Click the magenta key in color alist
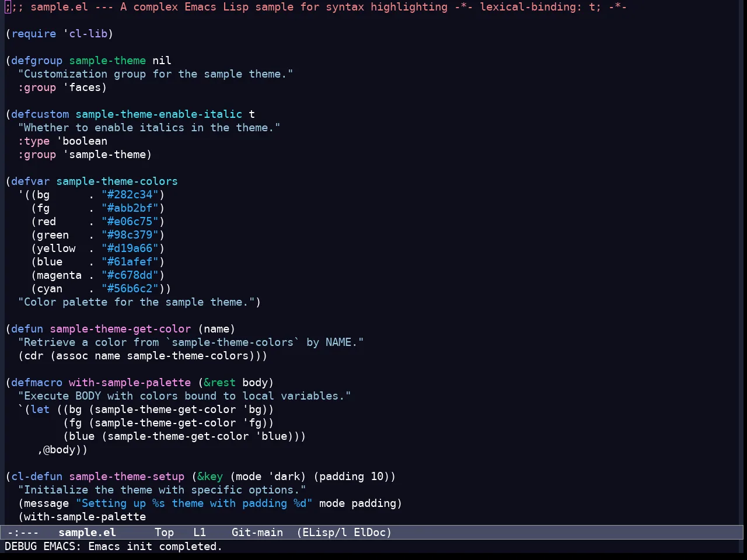Screen dimensions: 747x560 point(60,275)
